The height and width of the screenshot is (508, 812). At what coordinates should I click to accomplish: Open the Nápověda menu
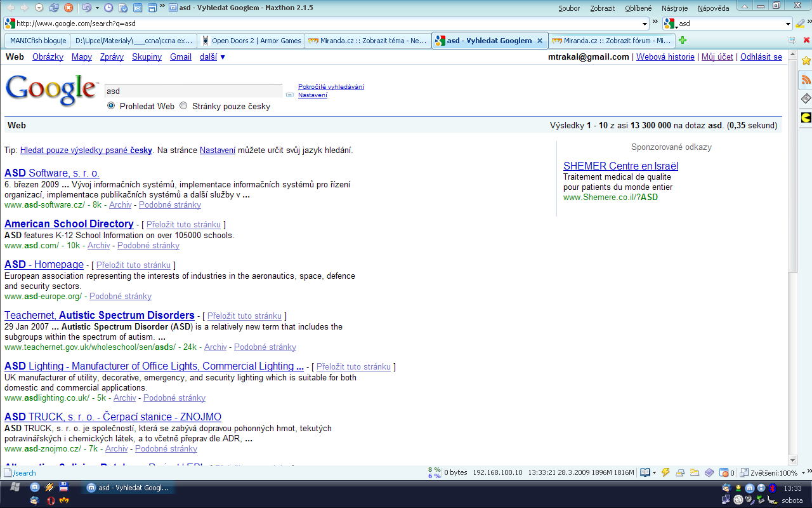pyautogui.click(x=714, y=8)
